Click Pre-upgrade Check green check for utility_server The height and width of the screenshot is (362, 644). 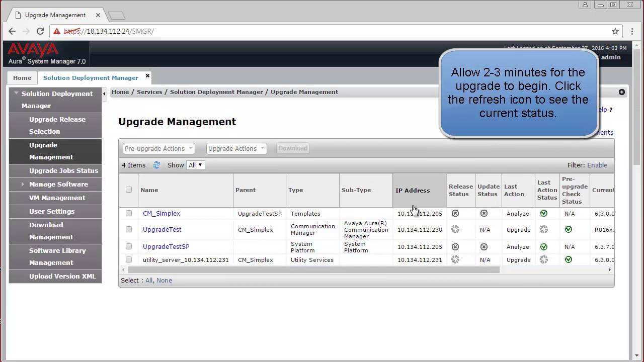(x=569, y=260)
